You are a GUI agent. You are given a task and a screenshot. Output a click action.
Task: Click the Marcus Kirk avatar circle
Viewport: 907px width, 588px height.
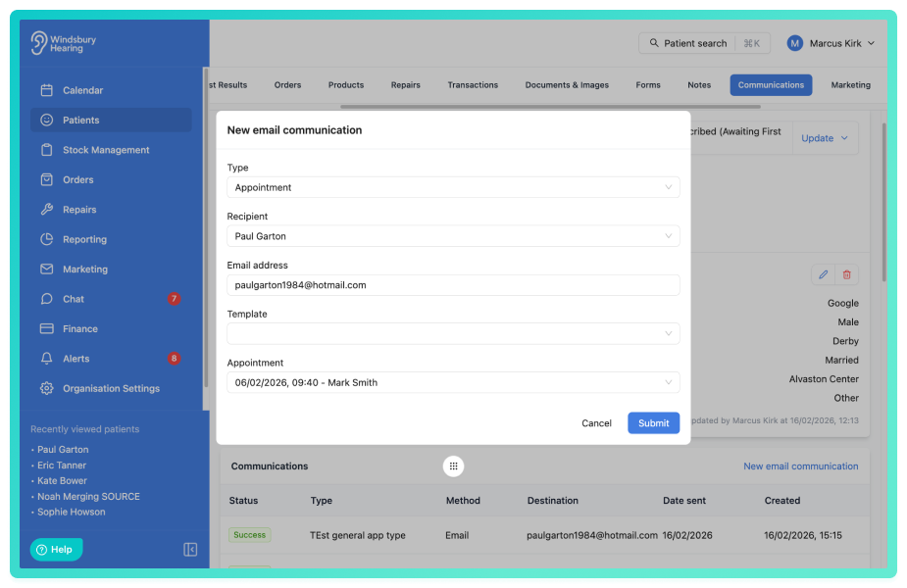pyautogui.click(x=795, y=43)
